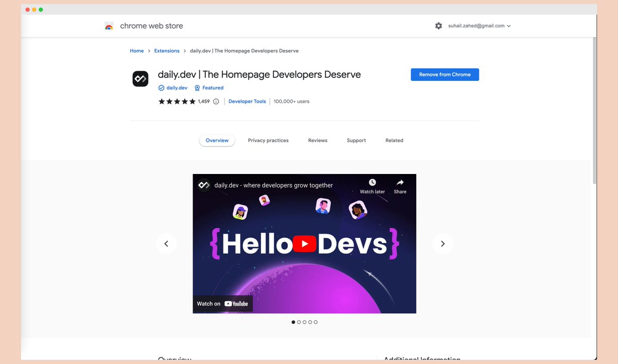Open the Extensions breadcrumb link
618x364 pixels.
click(x=167, y=51)
